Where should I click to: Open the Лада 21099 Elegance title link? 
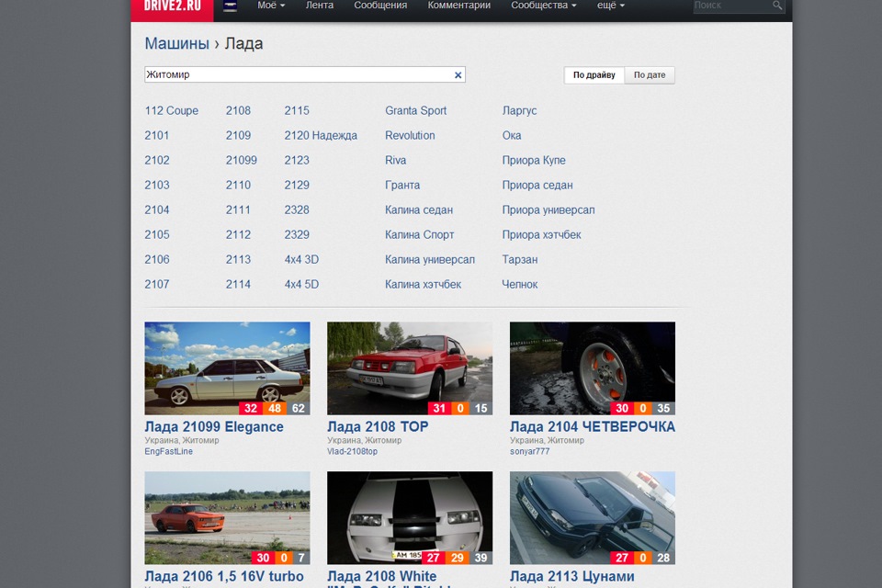pyautogui.click(x=214, y=427)
